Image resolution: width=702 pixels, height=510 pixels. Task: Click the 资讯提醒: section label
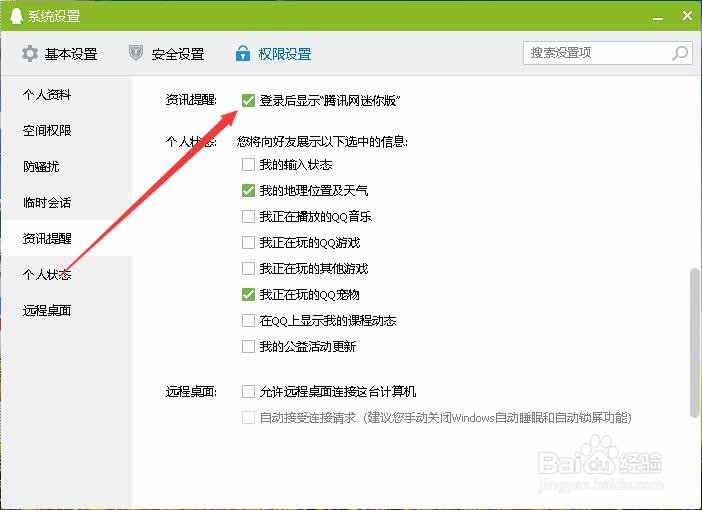click(x=191, y=100)
